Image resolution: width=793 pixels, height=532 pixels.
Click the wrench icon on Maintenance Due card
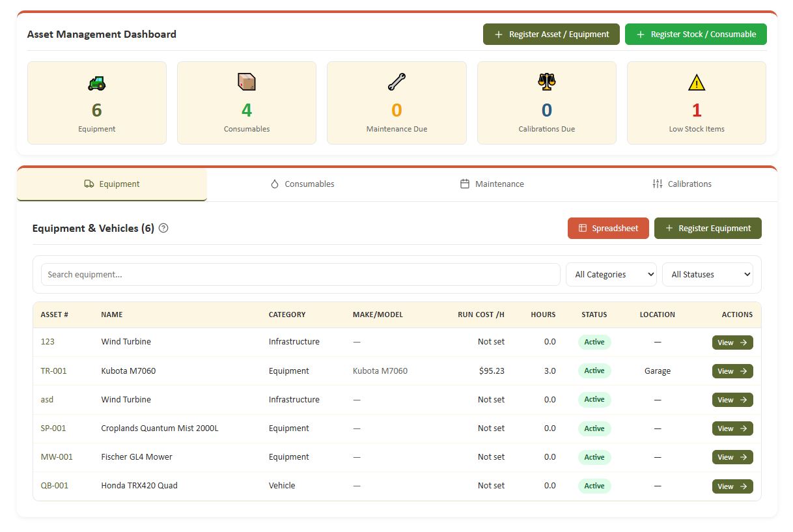coord(396,82)
